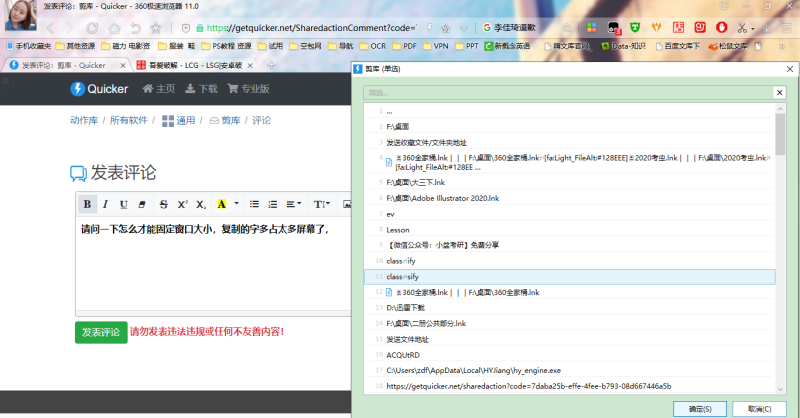Click the green shield extension icon

click(635, 28)
